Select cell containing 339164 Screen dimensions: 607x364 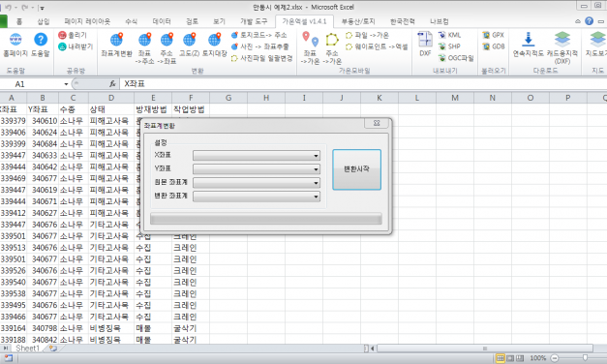(x=14, y=328)
